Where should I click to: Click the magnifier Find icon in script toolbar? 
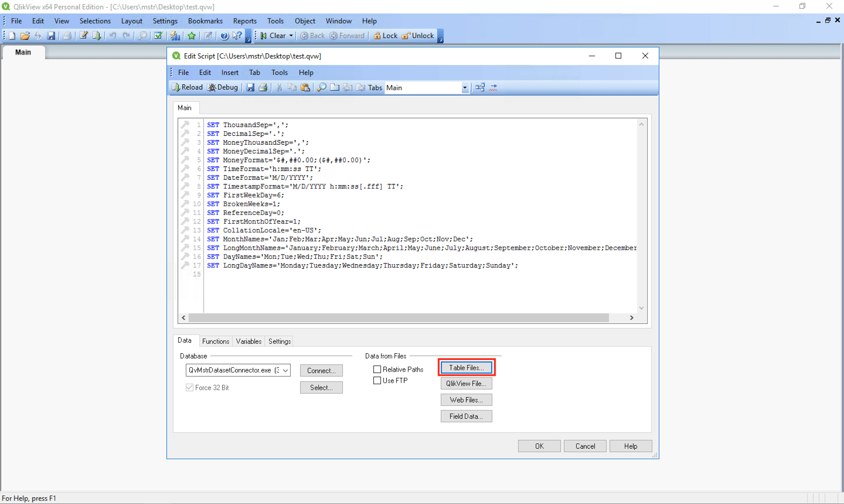(321, 87)
